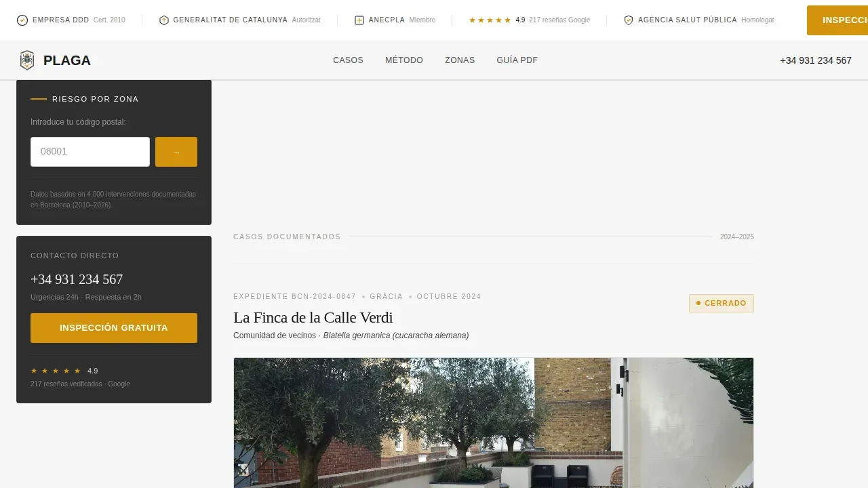
Task: Open the CASOS menu item
Action: [x=348, y=60]
